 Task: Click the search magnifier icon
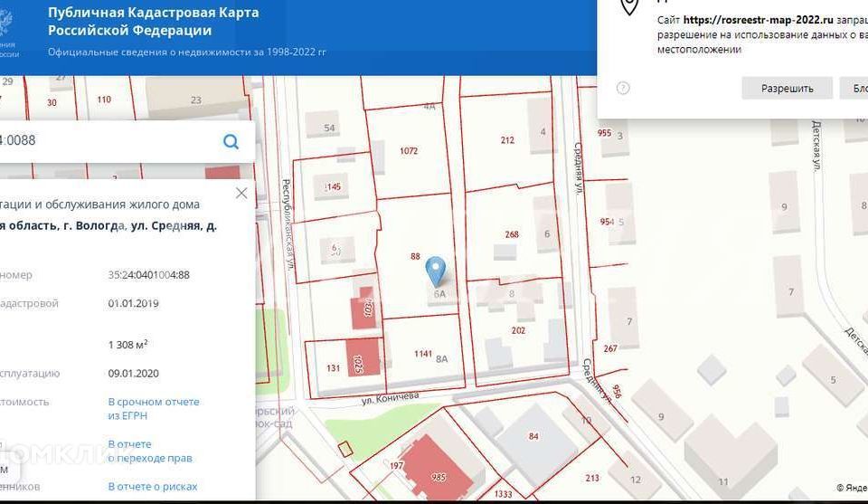coord(231,142)
